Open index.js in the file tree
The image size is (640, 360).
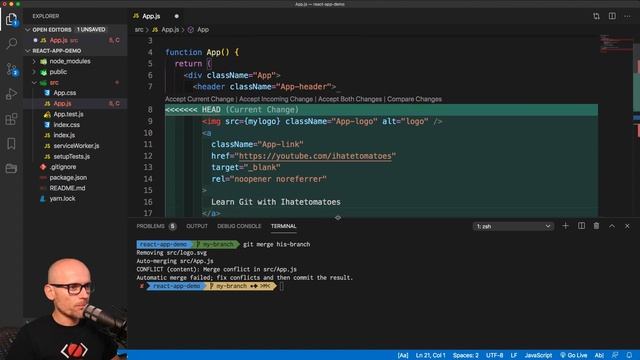64,135
